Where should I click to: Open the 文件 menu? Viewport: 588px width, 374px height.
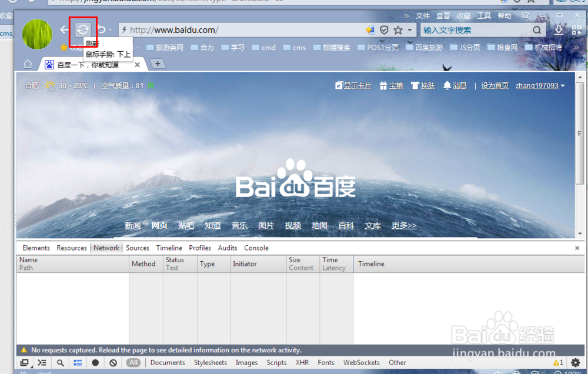coord(423,16)
